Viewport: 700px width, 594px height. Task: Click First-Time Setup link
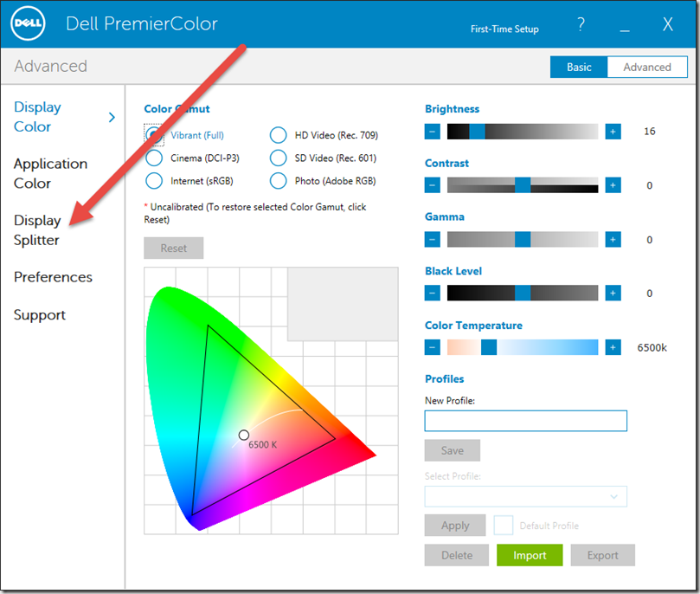tap(504, 29)
